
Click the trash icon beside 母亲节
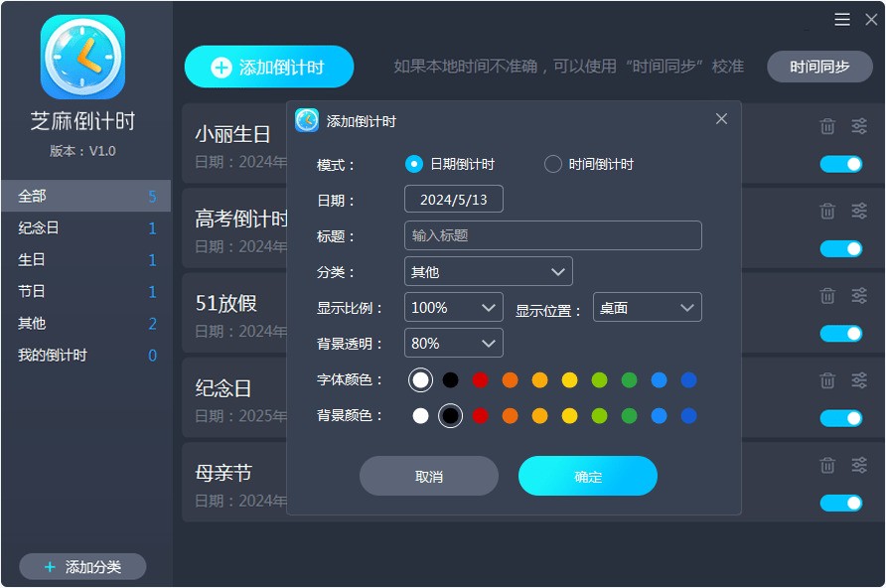(x=827, y=464)
